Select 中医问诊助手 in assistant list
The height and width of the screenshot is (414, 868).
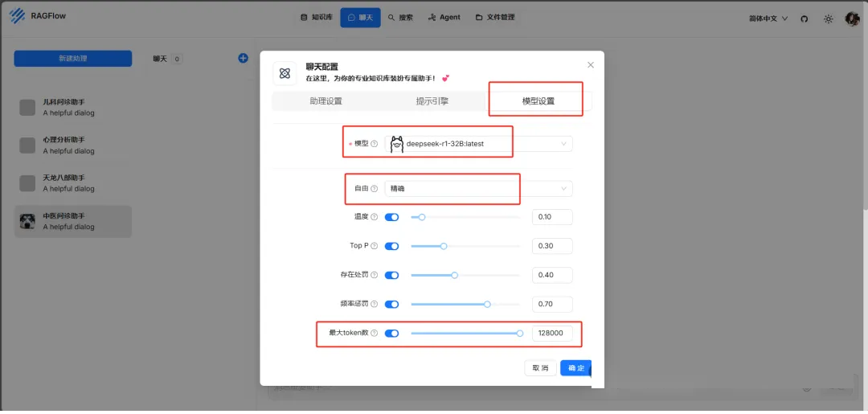coord(73,221)
